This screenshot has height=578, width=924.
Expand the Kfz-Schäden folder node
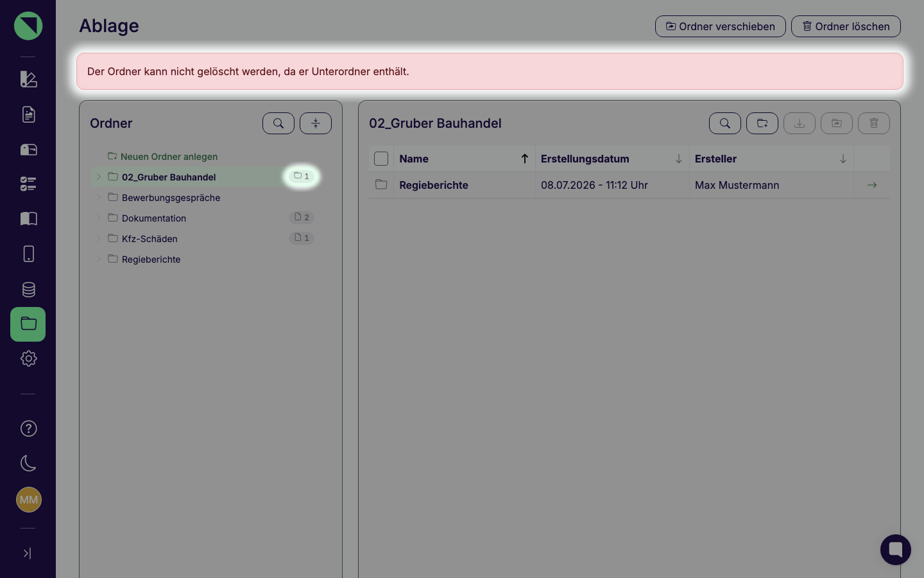[x=99, y=238]
